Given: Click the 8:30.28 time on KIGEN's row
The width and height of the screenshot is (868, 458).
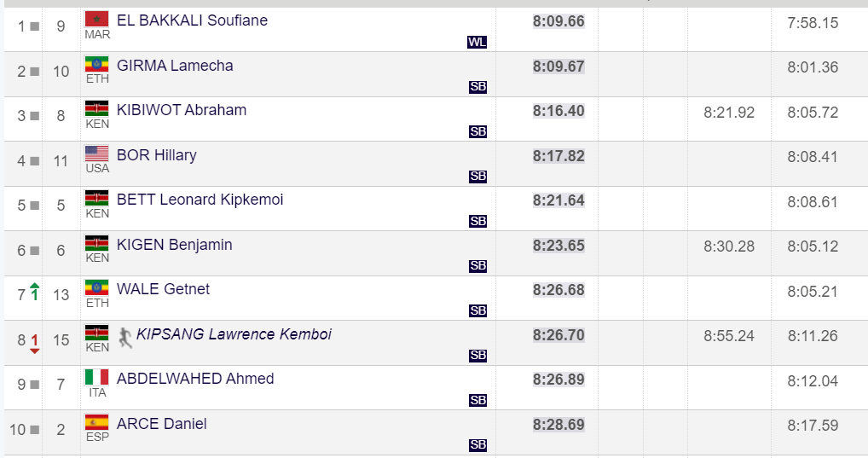Looking at the screenshot, I should point(729,246).
